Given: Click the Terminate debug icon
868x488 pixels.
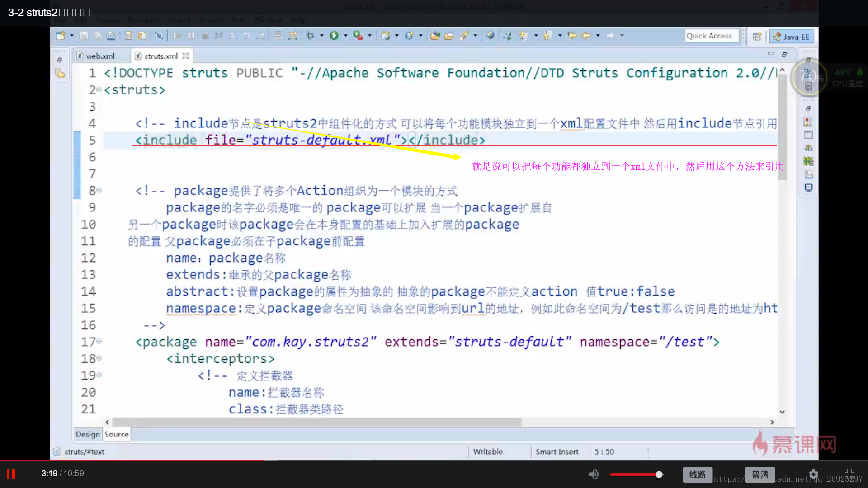Looking at the screenshot, I should click(205, 36).
